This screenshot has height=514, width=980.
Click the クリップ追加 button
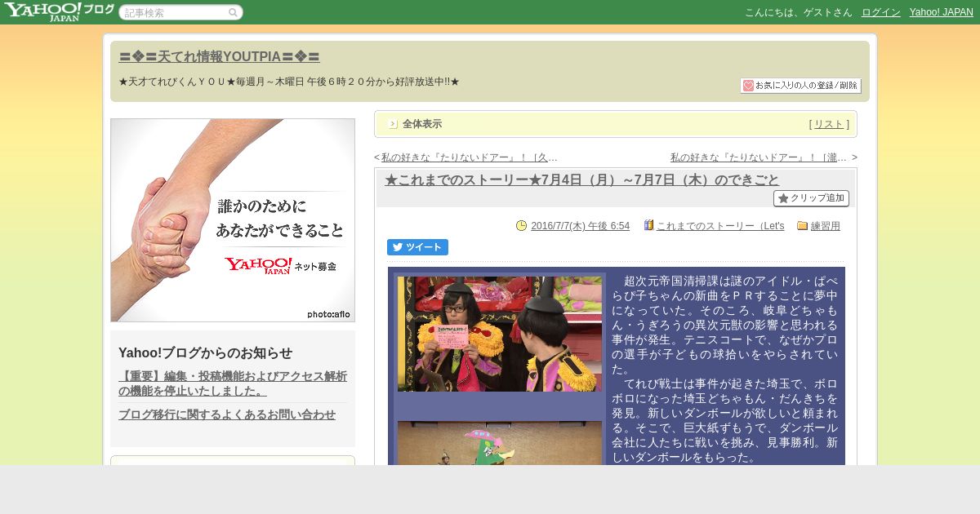[811, 198]
